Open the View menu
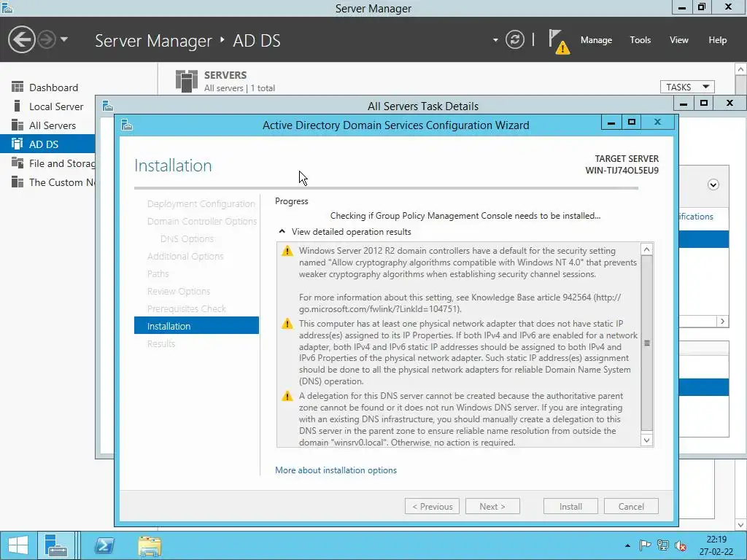This screenshot has width=747, height=560. pyautogui.click(x=679, y=40)
